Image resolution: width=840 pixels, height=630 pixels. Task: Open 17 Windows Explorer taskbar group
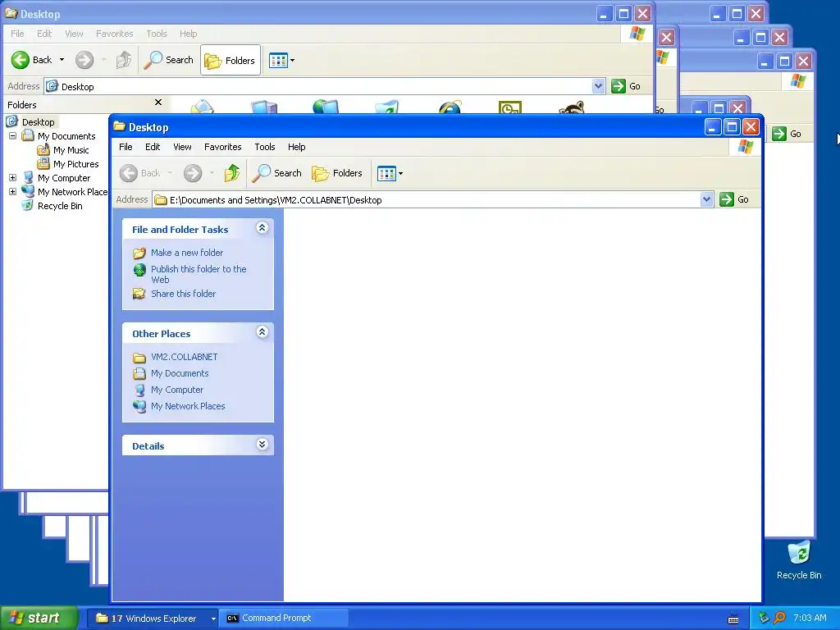click(x=152, y=619)
